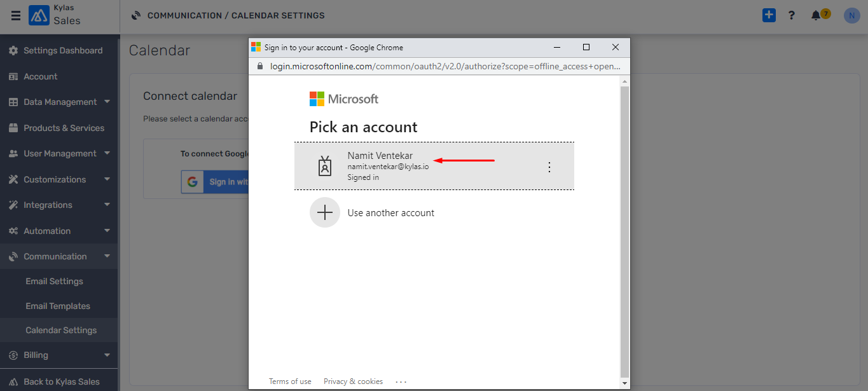
Task: Click the Google G logo on sign-in button
Action: (x=192, y=182)
